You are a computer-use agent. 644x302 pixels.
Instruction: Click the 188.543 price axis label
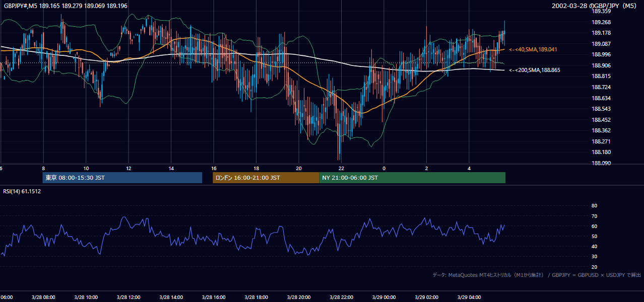[x=601, y=109]
